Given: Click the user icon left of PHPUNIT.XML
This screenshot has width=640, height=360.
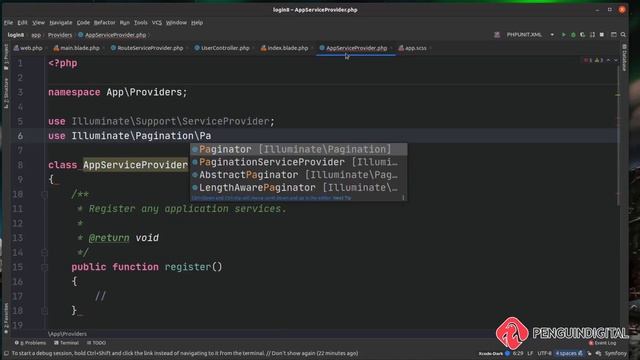Looking at the screenshot, I should (x=497, y=35).
